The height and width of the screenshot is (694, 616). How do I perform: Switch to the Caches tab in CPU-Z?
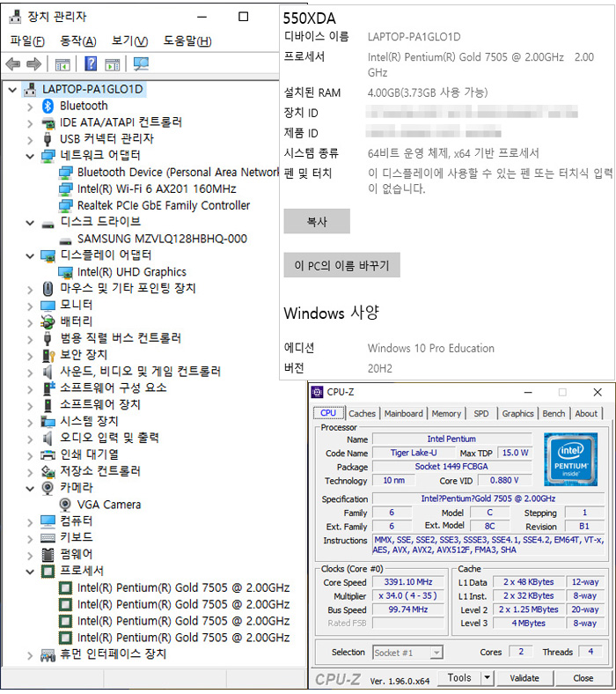click(x=362, y=413)
